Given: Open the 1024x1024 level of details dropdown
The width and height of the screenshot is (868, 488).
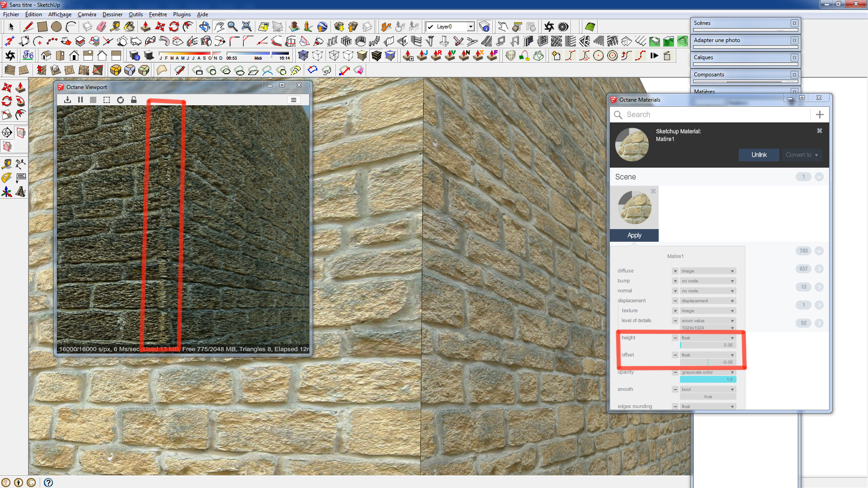Looking at the screenshot, I should [708, 328].
